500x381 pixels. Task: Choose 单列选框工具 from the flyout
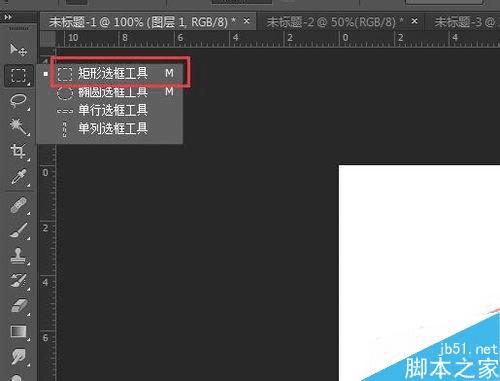click(x=111, y=128)
